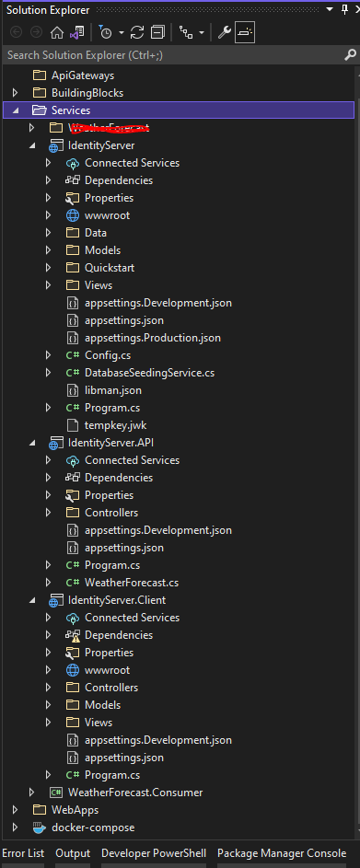Click the File Nesting node-tree icon
This screenshot has height=868, width=360.
[186, 32]
